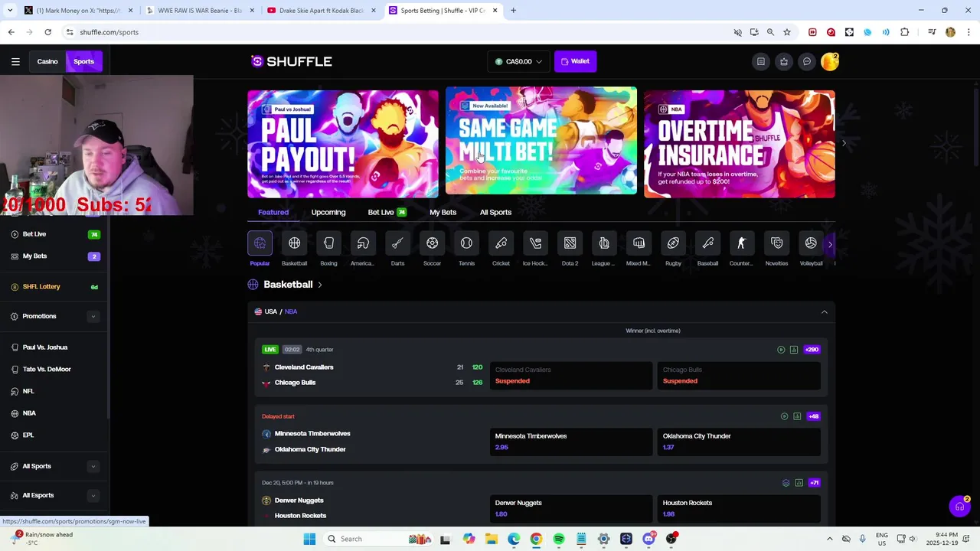The height and width of the screenshot is (551, 980).
Task: Collapse the USA / NBA league section
Action: (x=824, y=312)
